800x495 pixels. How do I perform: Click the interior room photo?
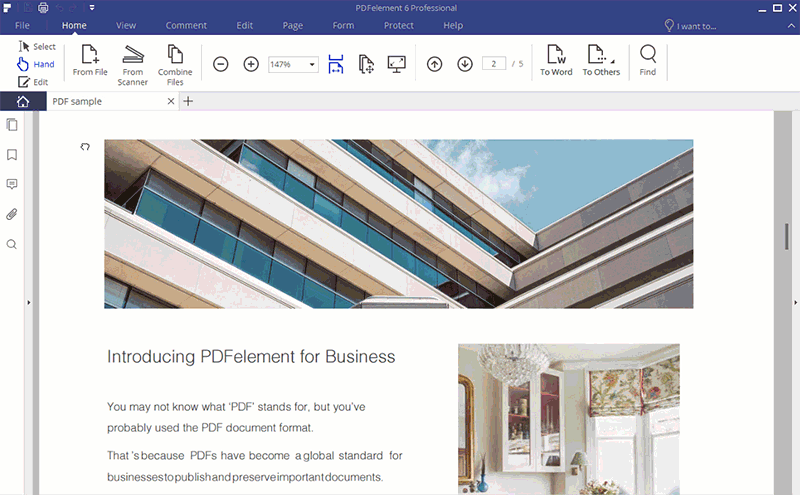pyautogui.click(x=569, y=419)
